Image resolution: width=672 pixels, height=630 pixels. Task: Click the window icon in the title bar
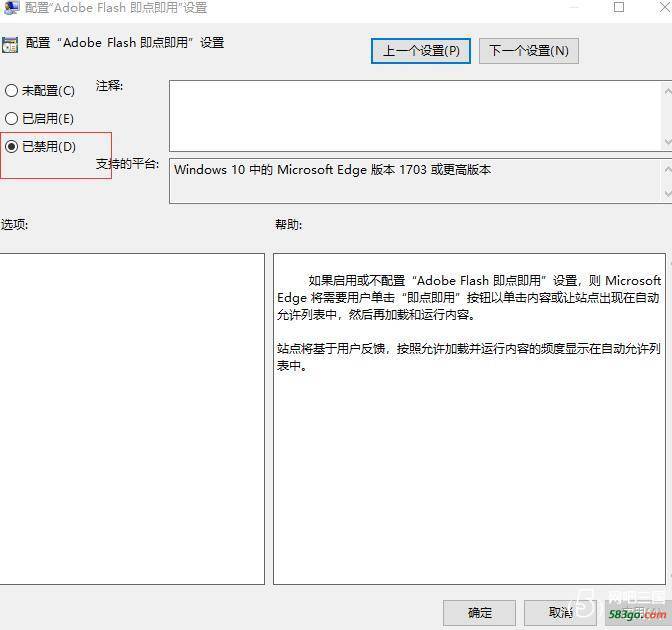[10, 7]
